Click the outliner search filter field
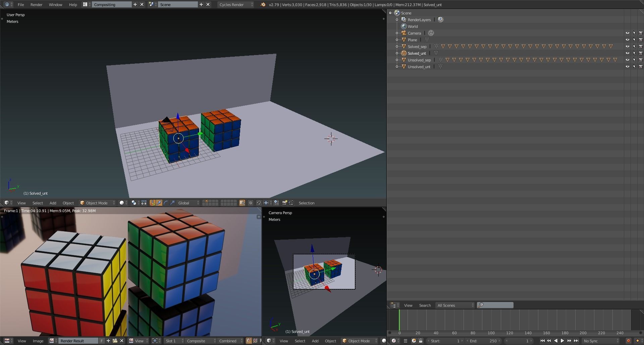 pyautogui.click(x=495, y=305)
